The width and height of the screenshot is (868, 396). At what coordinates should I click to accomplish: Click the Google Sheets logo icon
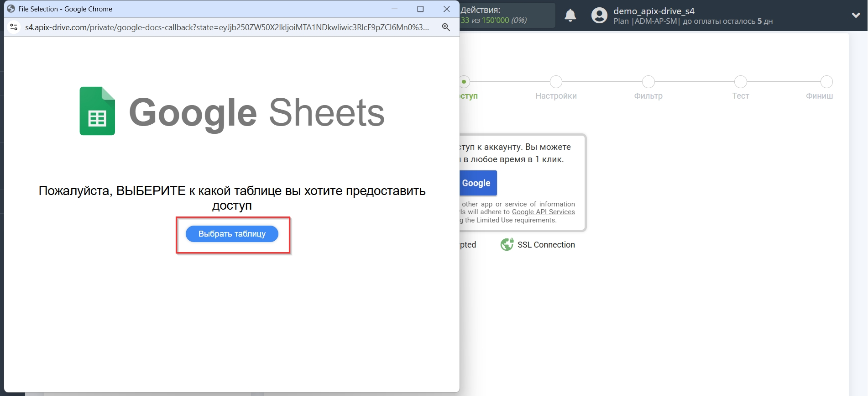97,111
